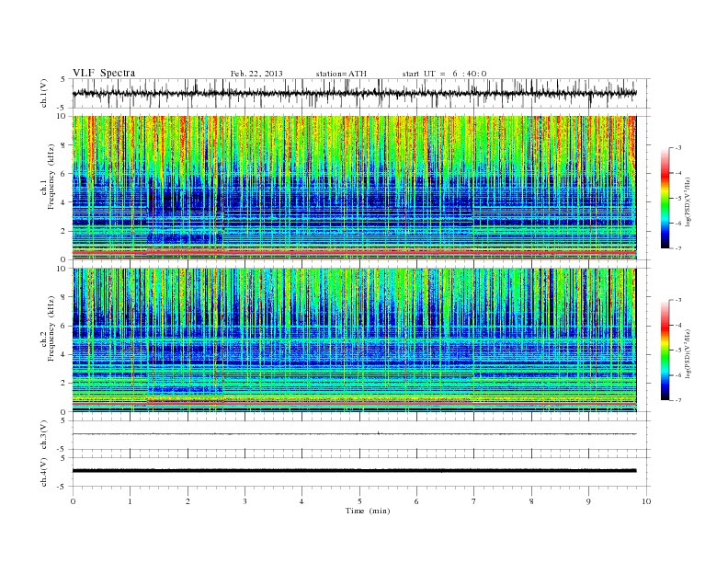Viewport: 728px width, 563px height.
Task: Click time axis tick label "0"
Action: pyautogui.click(x=73, y=501)
